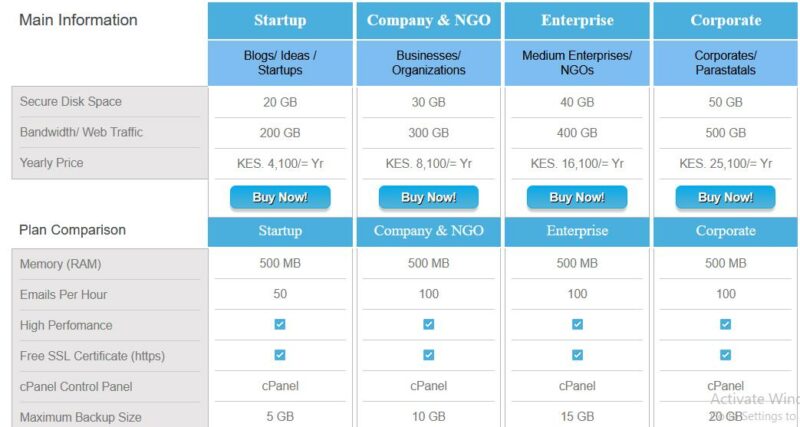Toggle Startup Free SSL Certificate checkbox
The height and width of the screenshot is (427, 800).
[x=280, y=355]
